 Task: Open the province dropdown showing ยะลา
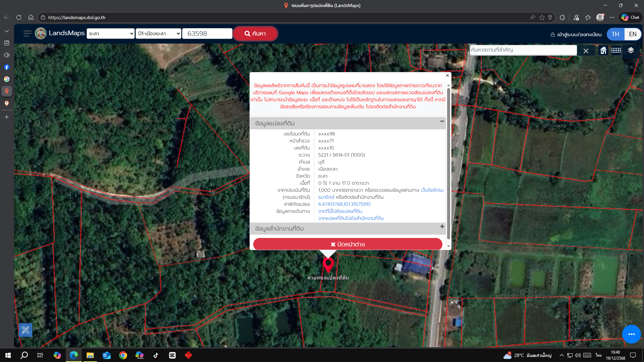[111, 34]
